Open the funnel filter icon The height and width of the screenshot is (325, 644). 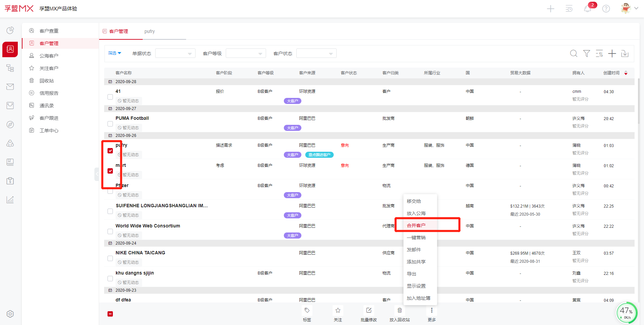coord(587,53)
